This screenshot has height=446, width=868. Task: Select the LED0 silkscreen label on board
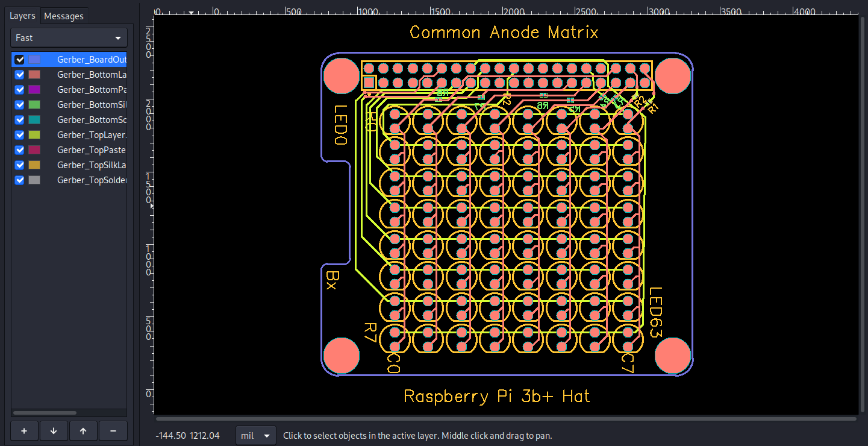point(341,125)
